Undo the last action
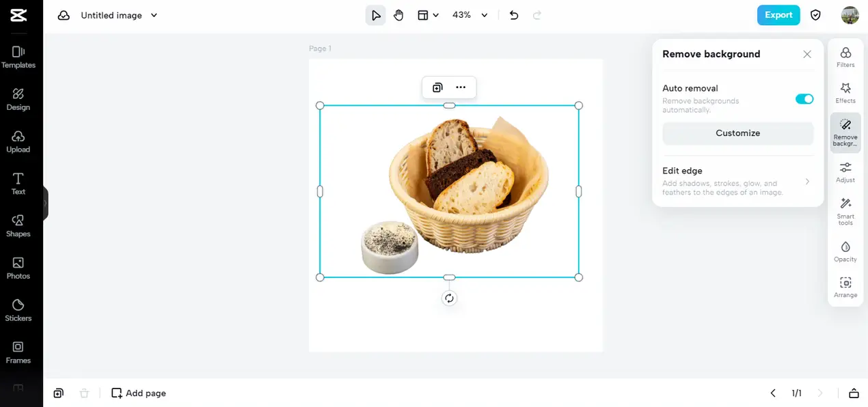868x407 pixels. [x=514, y=15]
